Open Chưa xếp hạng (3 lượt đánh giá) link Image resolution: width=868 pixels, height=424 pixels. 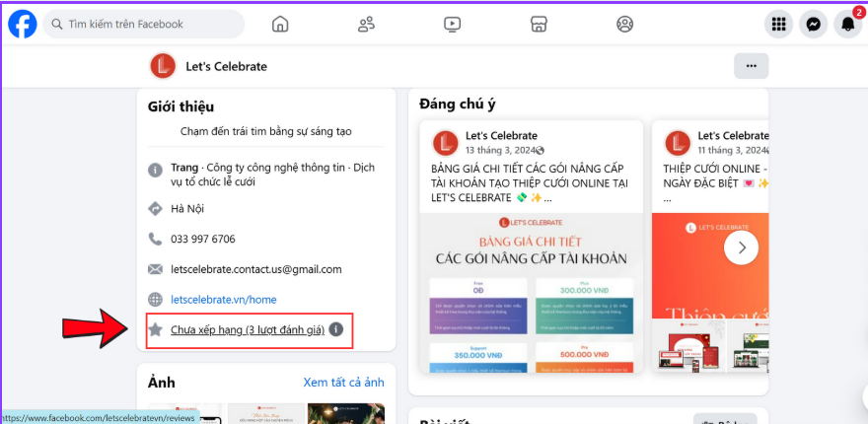tap(248, 330)
